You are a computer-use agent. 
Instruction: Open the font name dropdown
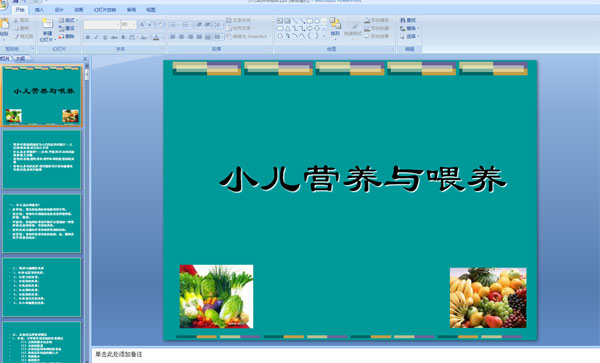pos(117,25)
